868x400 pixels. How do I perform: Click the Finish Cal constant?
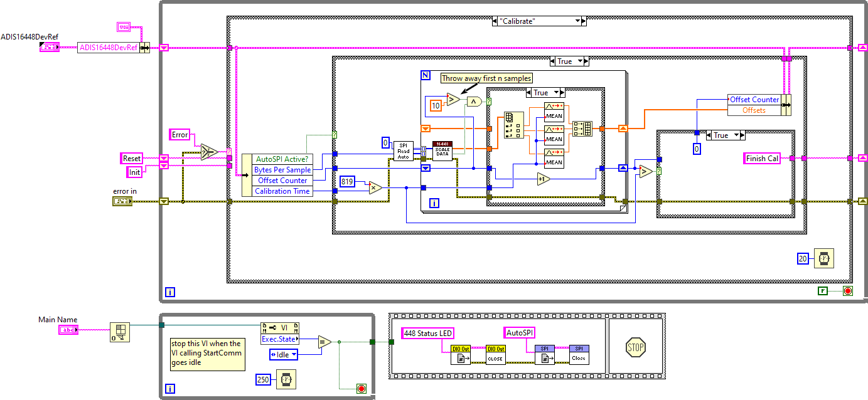(762, 159)
